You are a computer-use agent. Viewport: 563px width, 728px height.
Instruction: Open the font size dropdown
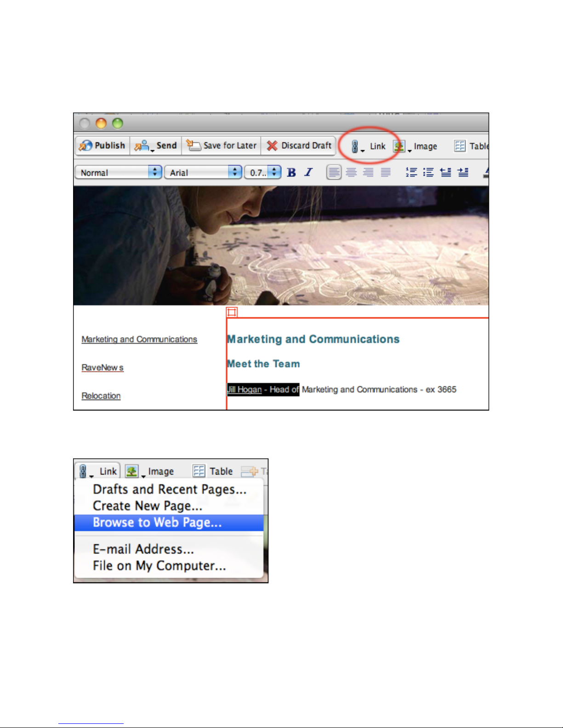pyautogui.click(x=262, y=172)
